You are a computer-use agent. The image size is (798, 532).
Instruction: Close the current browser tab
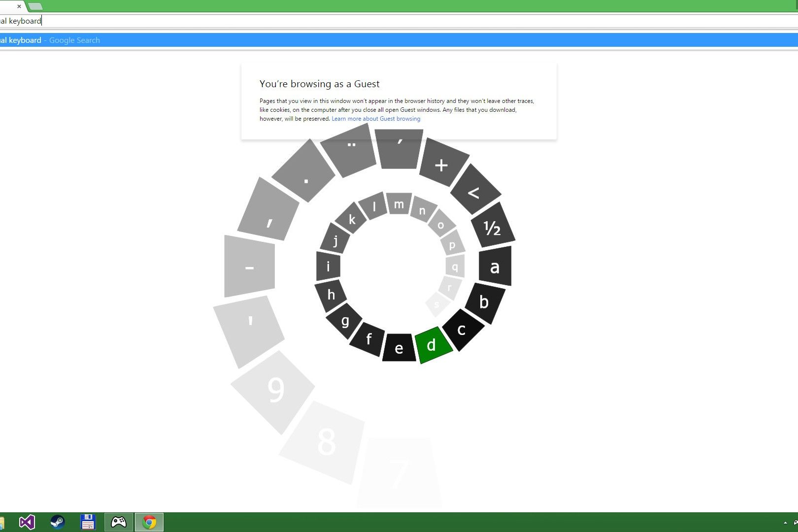coord(19,6)
